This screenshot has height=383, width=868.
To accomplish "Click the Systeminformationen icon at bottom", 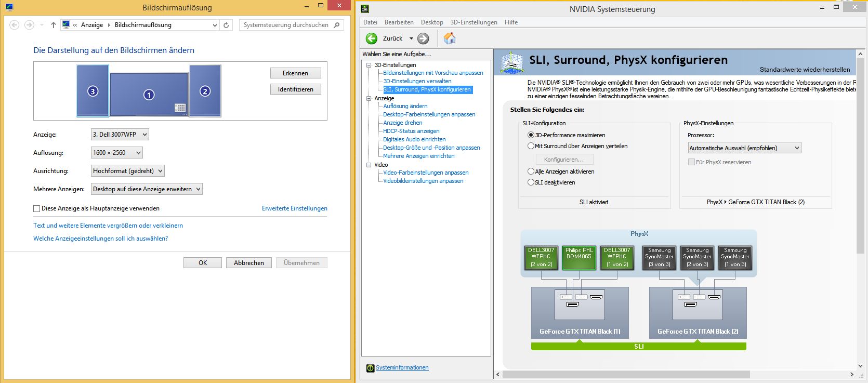I will [x=370, y=368].
